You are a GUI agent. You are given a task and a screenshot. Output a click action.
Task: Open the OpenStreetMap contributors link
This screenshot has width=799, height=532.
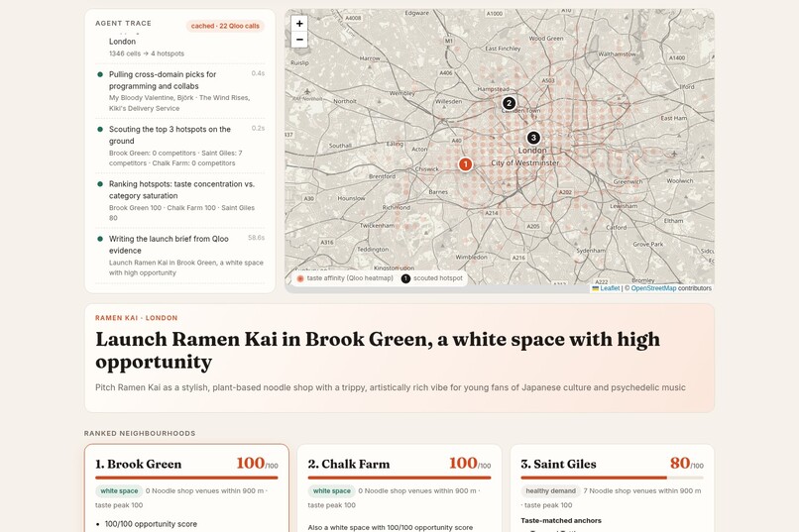click(x=653, y=288)
